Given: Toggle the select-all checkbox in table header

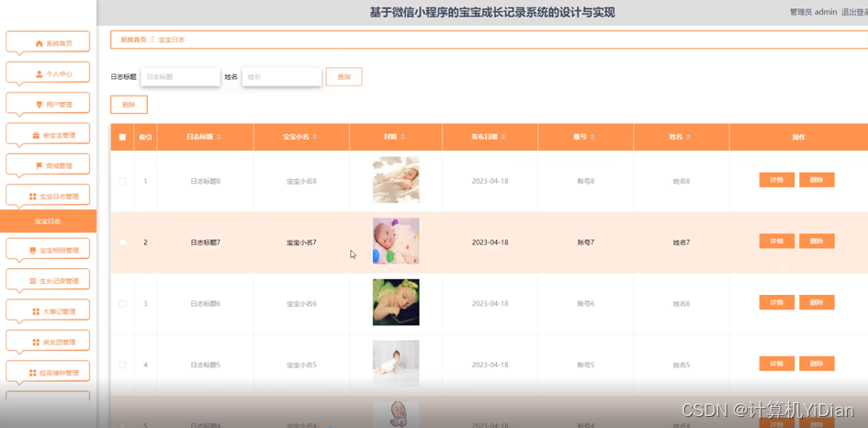Looking at the screenshot, I should click(122, 138).
